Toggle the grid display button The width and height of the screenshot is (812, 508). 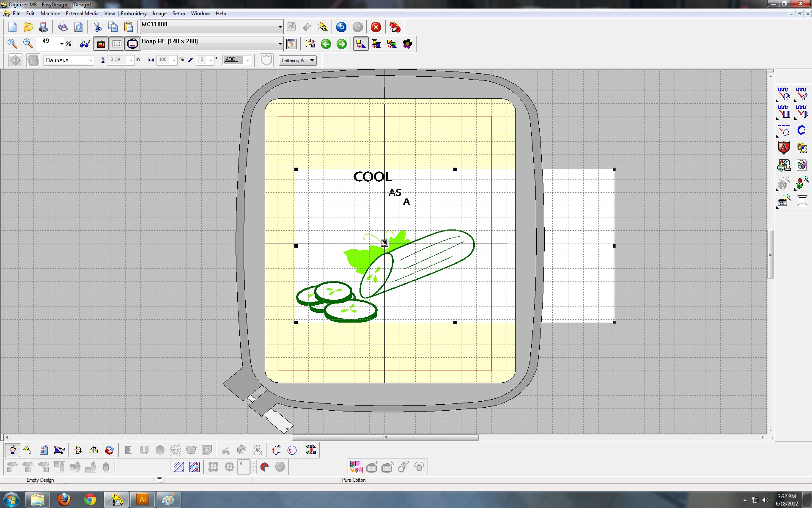117,44
